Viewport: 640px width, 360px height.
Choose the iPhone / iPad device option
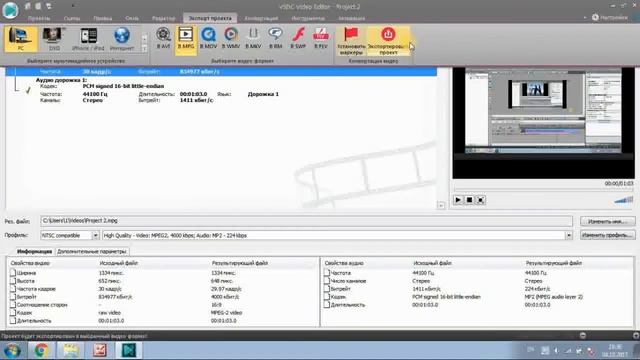point(88,39)
